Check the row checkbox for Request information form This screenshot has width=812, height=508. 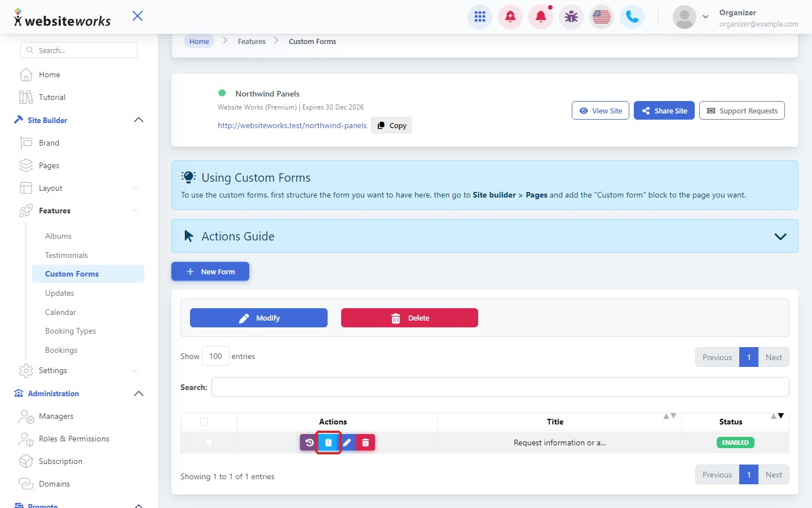click(209, 442)
